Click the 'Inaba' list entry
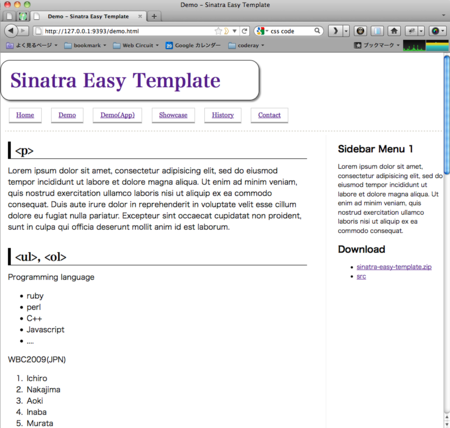This screenshot has height=428, width=450. pos(36,412)
